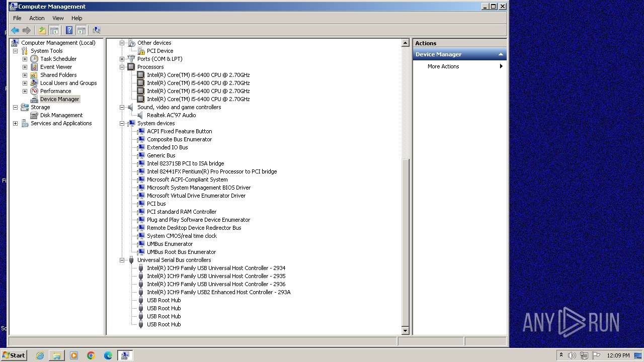Select ICH9 USB2 Enhanced Host Controller - 293A
The image size is (644, 362).
point(219,292)
